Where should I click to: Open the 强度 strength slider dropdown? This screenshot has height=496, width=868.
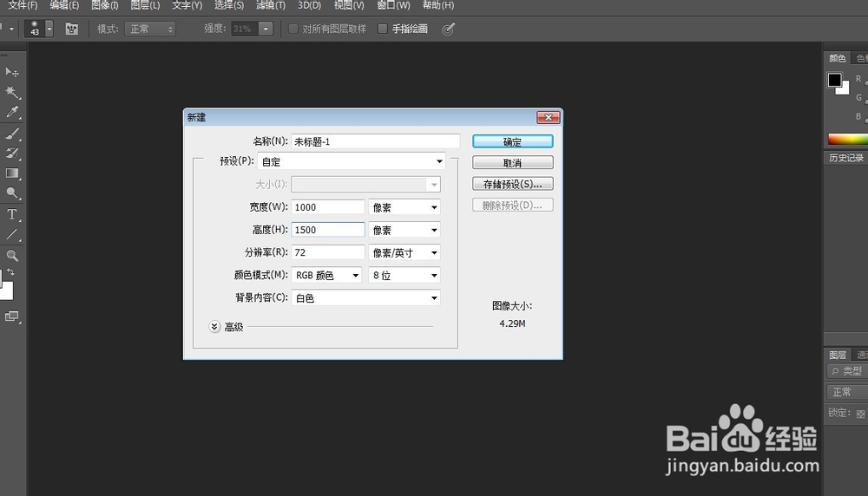tap(266, 29)
